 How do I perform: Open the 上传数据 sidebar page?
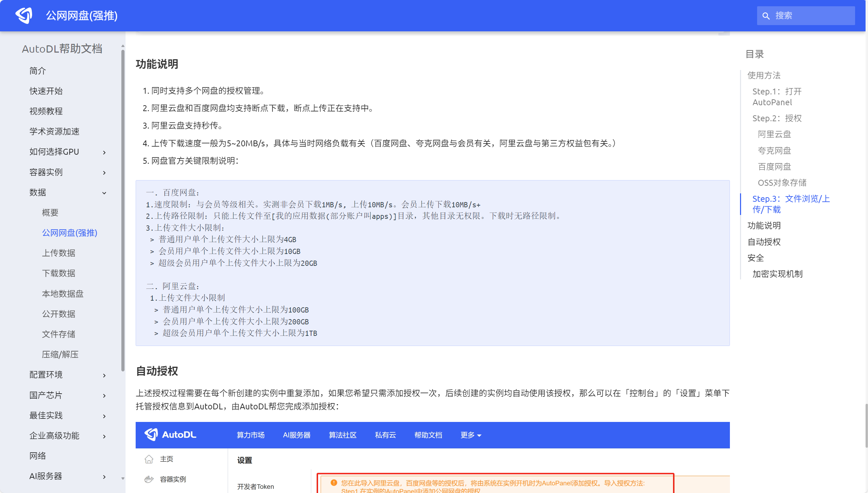coord(59,253)
